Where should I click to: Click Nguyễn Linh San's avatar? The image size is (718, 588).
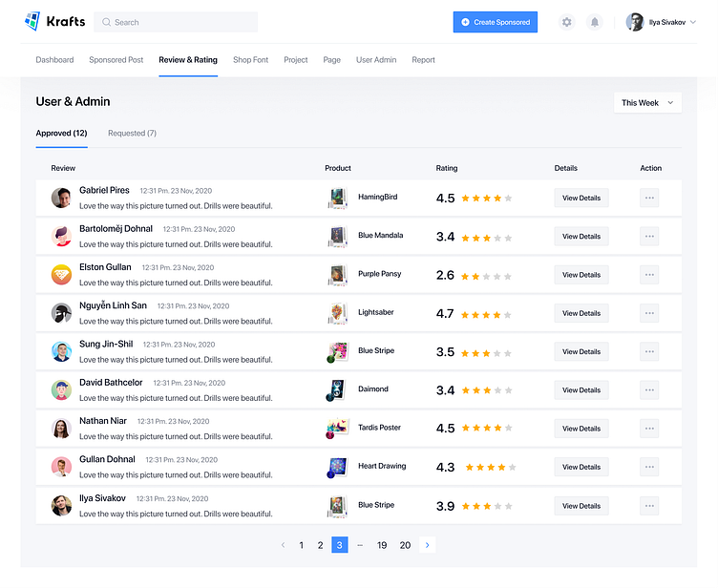(x=61, y=313)
